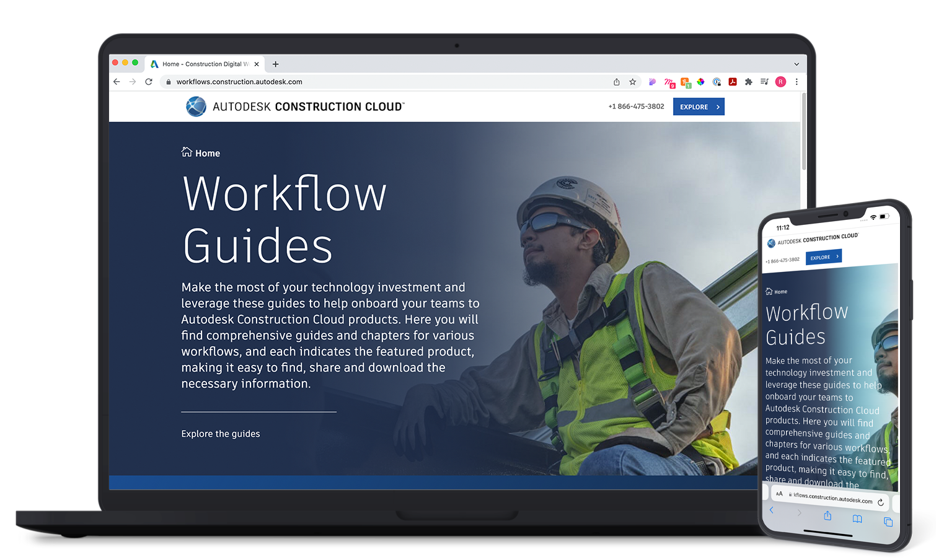Click the Home breadcrumb link on desktop page
Viewport: 936px width, 560px height.
(201, 153)
